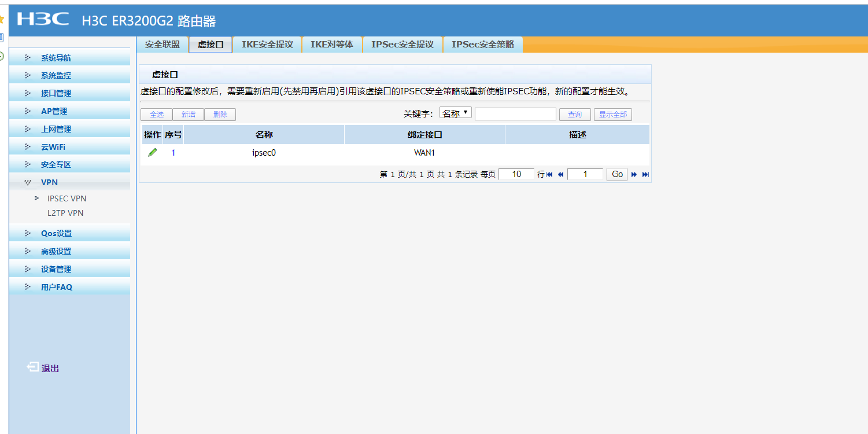Expand the 云WiFi sidebar section
The image size is (868, 434).
(69, 147)
